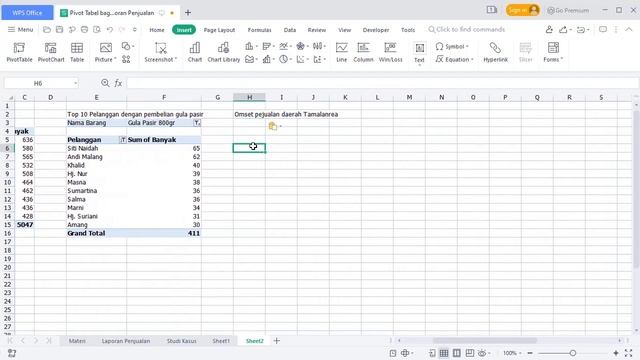The height and width of the screenshot is (360, 640).
Task: Click the zoom in plus button
Action: [616, 353]
